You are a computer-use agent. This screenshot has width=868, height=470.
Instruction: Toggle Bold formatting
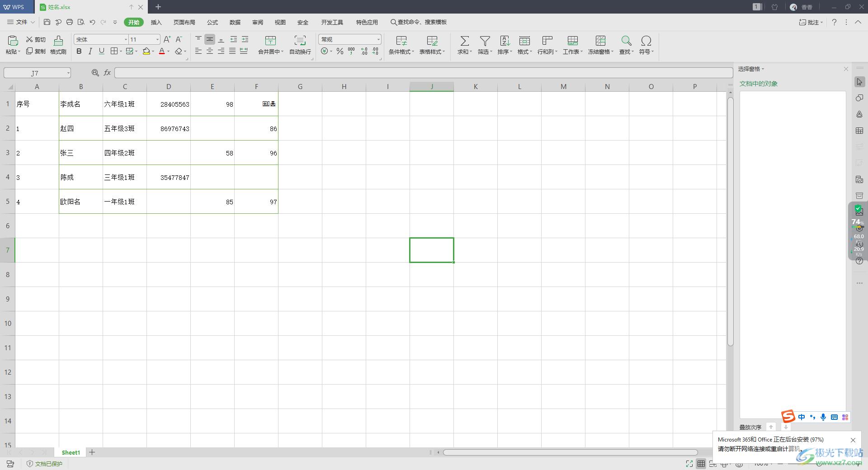(x=79, y=52)
